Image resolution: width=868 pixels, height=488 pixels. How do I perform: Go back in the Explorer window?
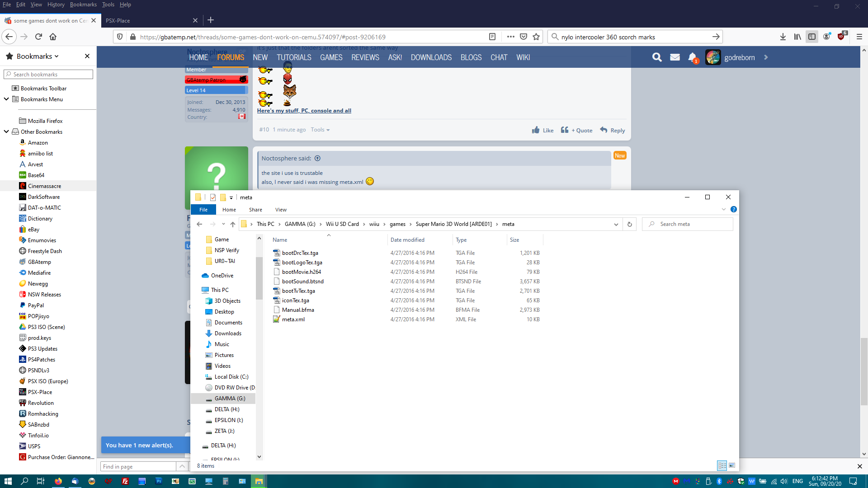click(199, 224)
